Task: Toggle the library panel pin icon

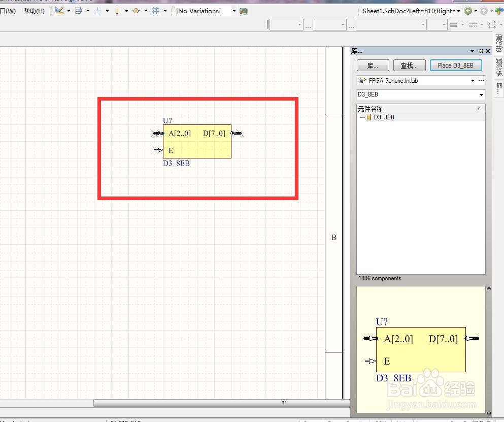Action: coord(481,51)
